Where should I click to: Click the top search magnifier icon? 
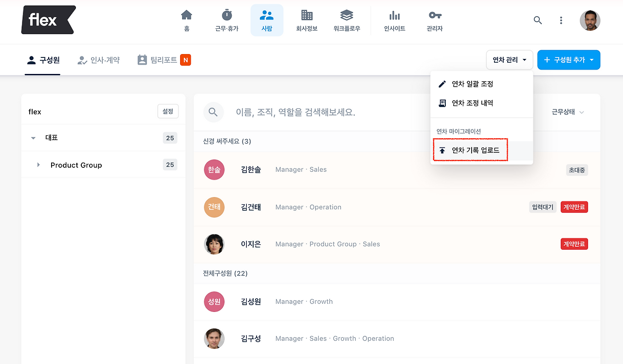[538, 20]
